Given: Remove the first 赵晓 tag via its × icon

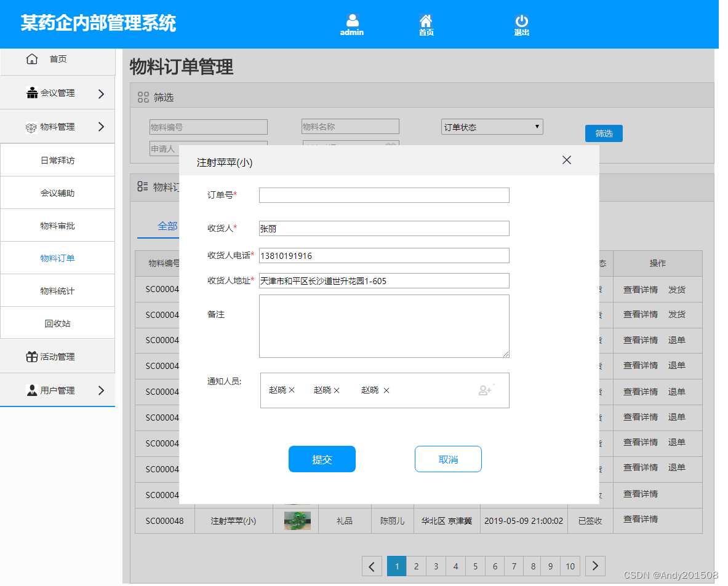Looking at the screenshot, I should [x=290, y=389].
